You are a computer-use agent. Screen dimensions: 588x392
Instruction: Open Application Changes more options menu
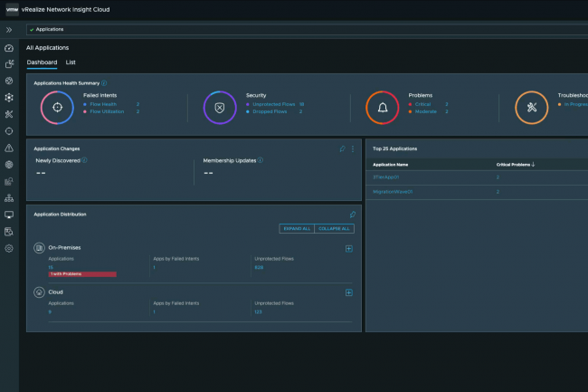tap(353, 148)
